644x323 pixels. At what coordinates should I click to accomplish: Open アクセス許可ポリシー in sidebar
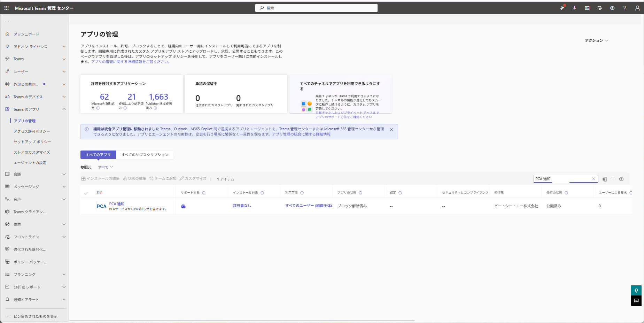point(32,131)
